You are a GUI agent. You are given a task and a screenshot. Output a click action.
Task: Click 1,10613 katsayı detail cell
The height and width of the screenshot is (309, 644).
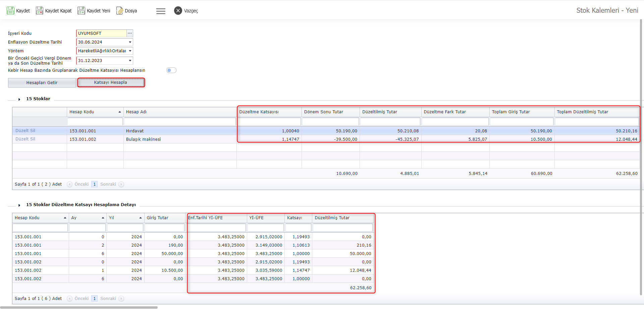click(299, 245)
